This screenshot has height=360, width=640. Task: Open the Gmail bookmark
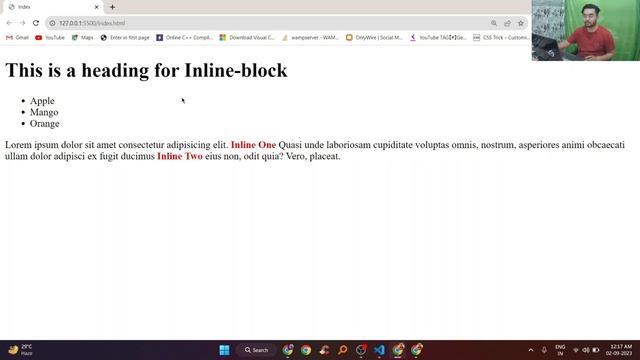click(18, 38)
